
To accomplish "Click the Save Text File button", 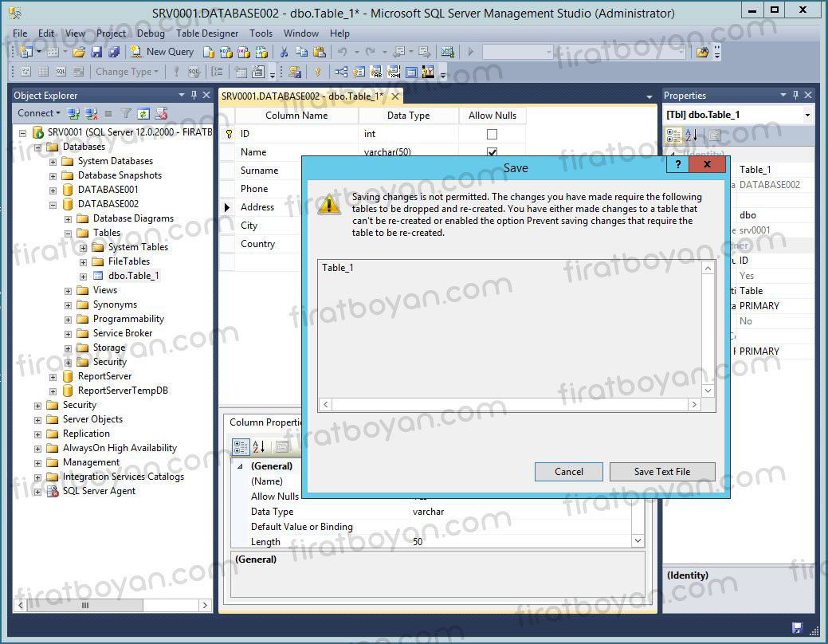I will coord(662,471).
